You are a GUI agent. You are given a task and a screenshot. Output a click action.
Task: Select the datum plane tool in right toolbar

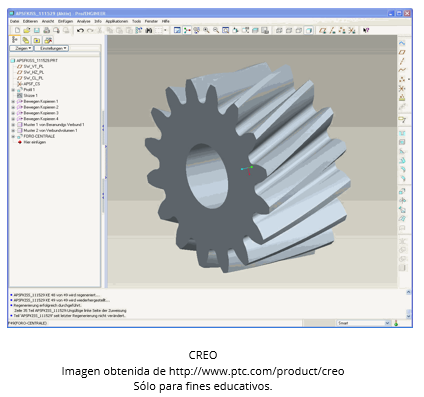(x=402, y=52)
